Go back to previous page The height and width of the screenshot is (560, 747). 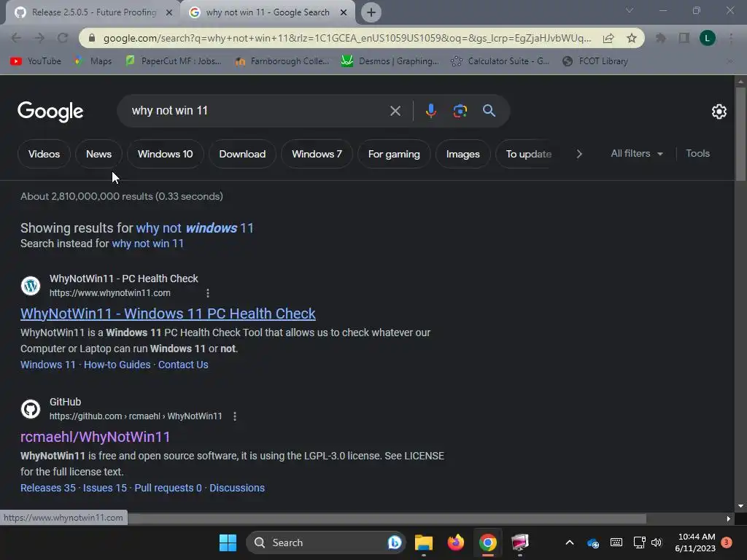pyautogui.click(x=16, y=38)
